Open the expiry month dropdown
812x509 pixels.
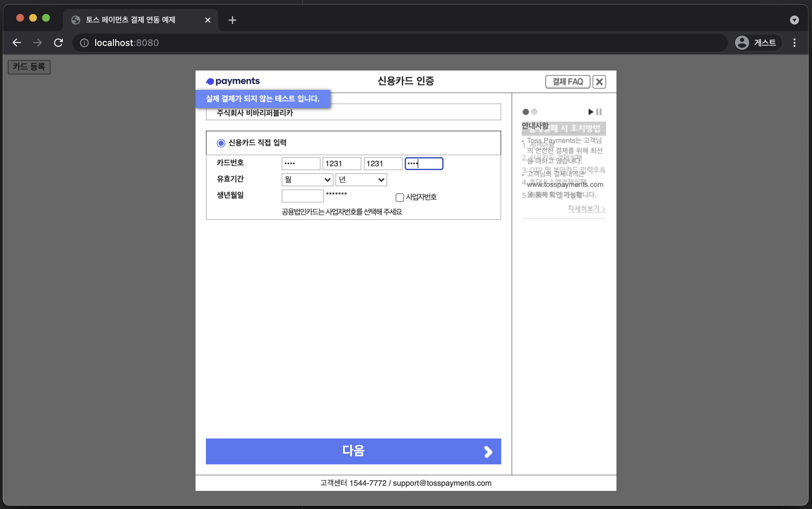click(x=307, y=180)
